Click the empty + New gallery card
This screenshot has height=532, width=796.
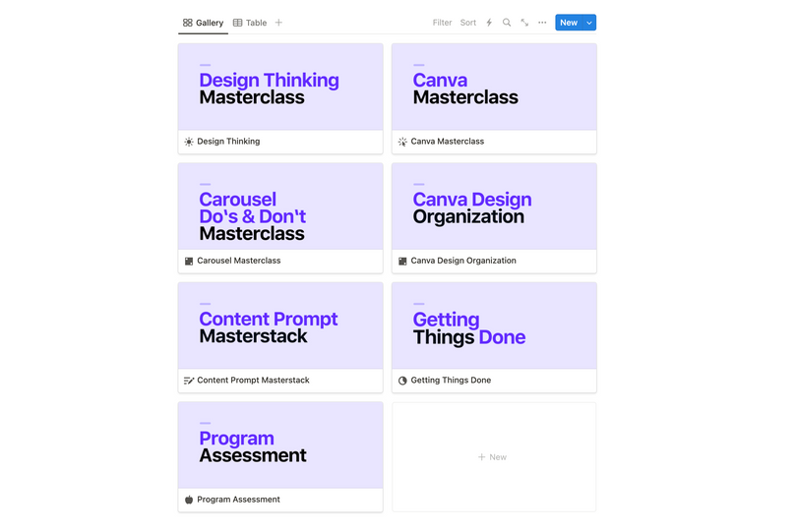[494, 457]
